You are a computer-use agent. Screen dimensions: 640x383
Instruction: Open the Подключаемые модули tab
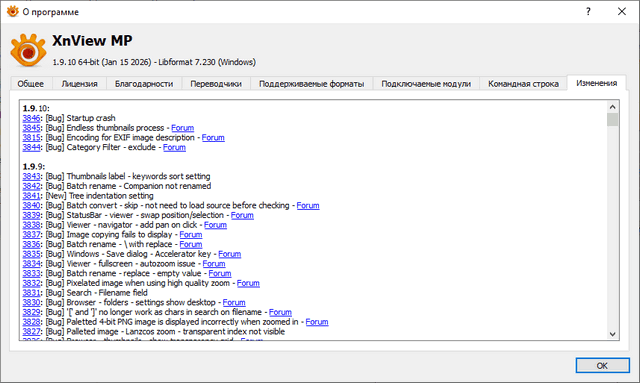tap(426, 84)
